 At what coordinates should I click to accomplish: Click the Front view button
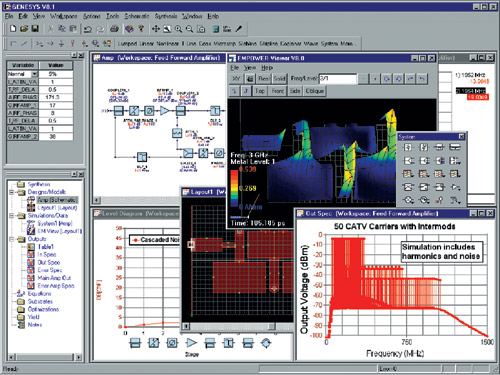coord(277,91)
